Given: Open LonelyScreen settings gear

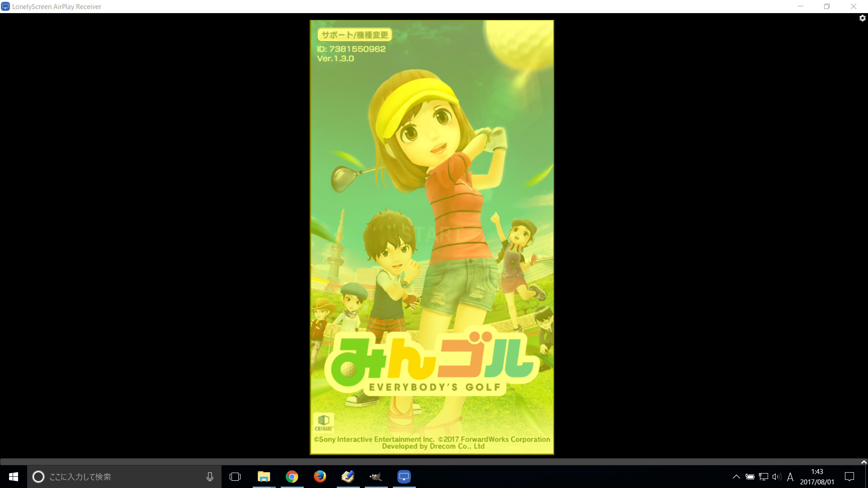Looking at the screenshot, I should pos(862,18).
